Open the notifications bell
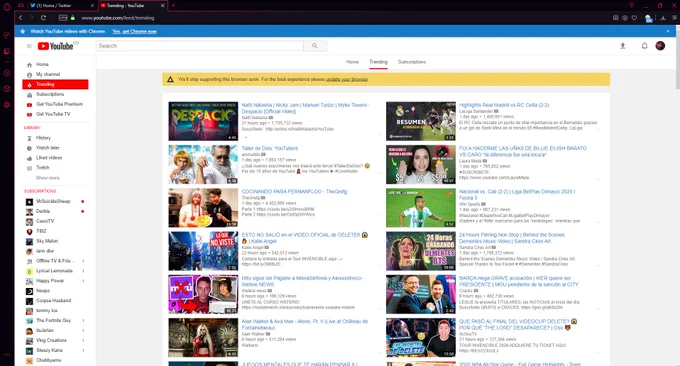The height and width of the screenshot is (366, 680). pyautogui.click(x=644, y=46)
